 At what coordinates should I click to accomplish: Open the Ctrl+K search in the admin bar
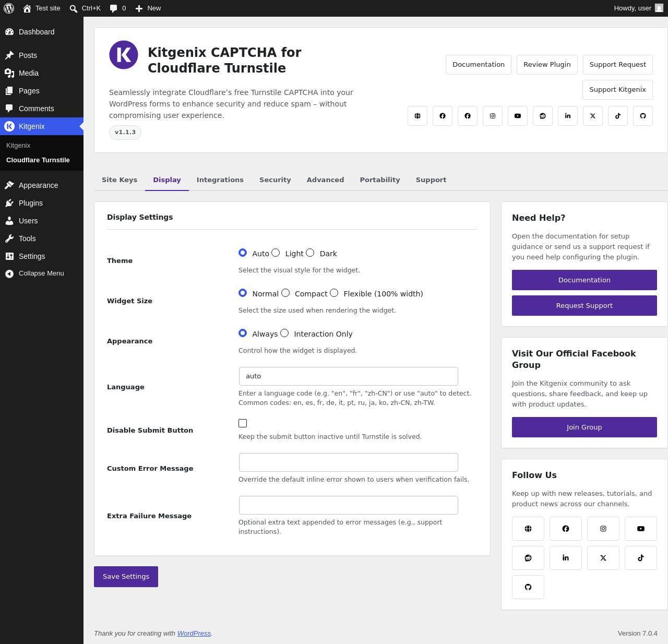85,8
